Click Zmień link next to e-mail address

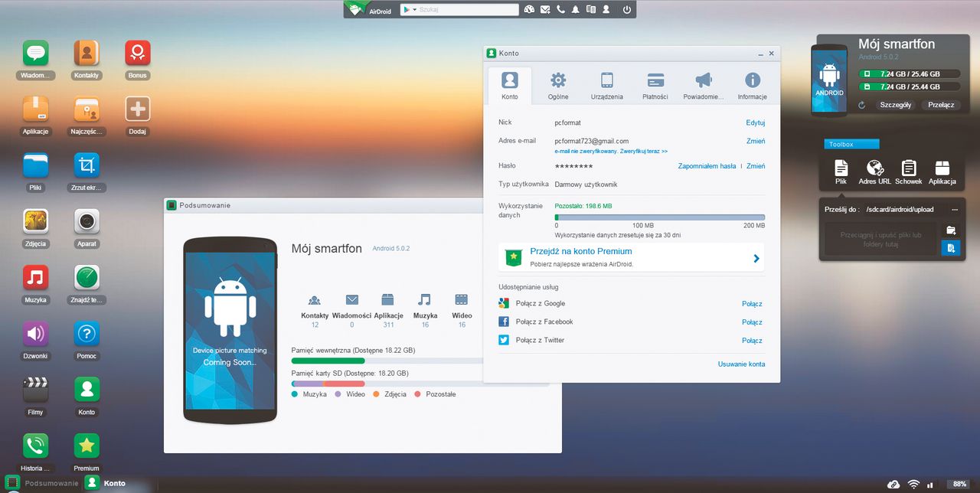point(756,141)
